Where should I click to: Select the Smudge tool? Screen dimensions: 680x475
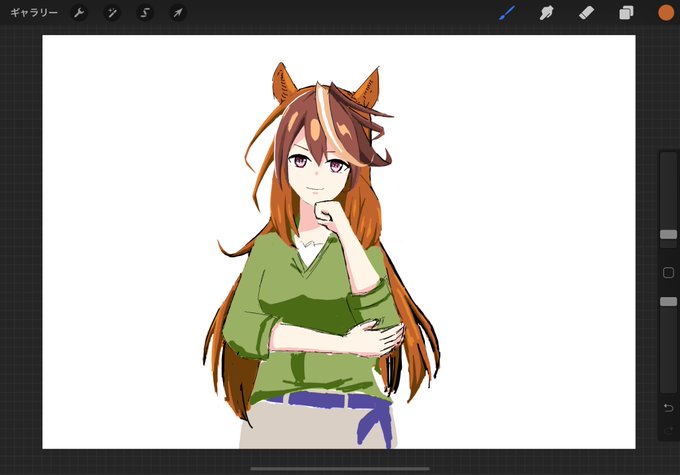[x=546, y=13]
